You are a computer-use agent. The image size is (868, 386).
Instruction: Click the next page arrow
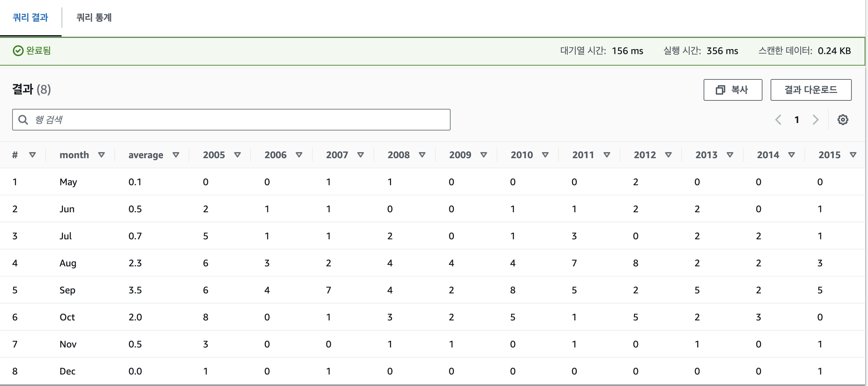816,120
